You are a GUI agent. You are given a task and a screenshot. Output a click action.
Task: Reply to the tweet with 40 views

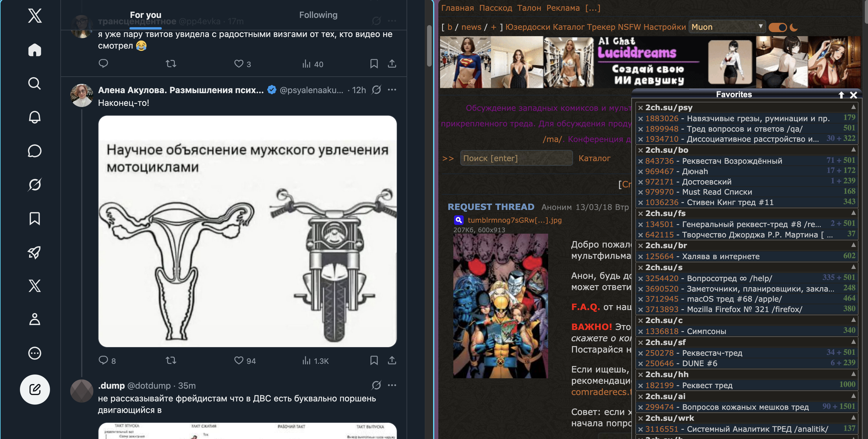103,63
